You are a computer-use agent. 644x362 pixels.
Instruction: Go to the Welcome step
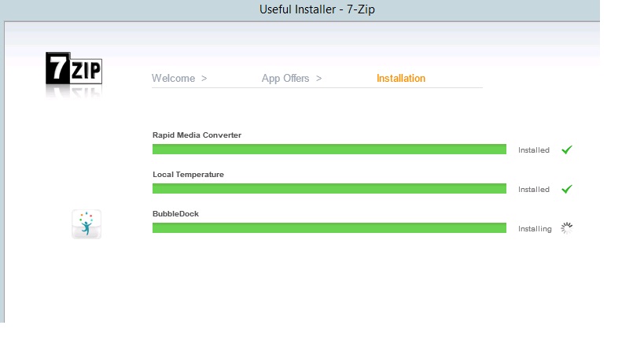click(173, 79)
